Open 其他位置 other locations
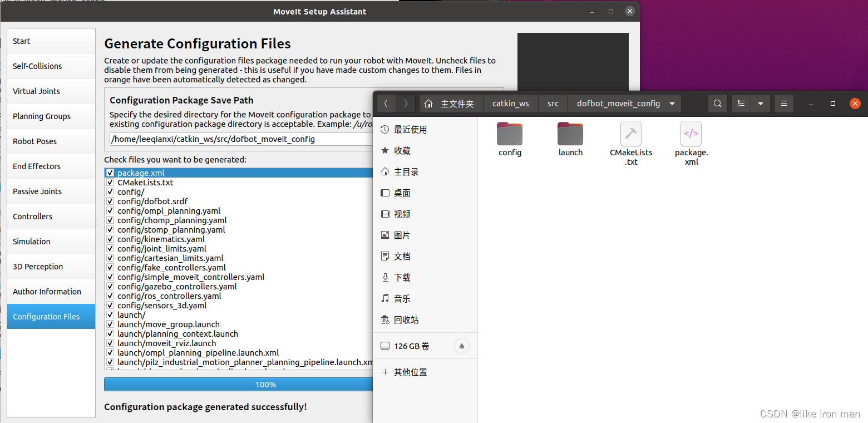The width and height of the screenshot is (868, 423). (x=425, y=372)
